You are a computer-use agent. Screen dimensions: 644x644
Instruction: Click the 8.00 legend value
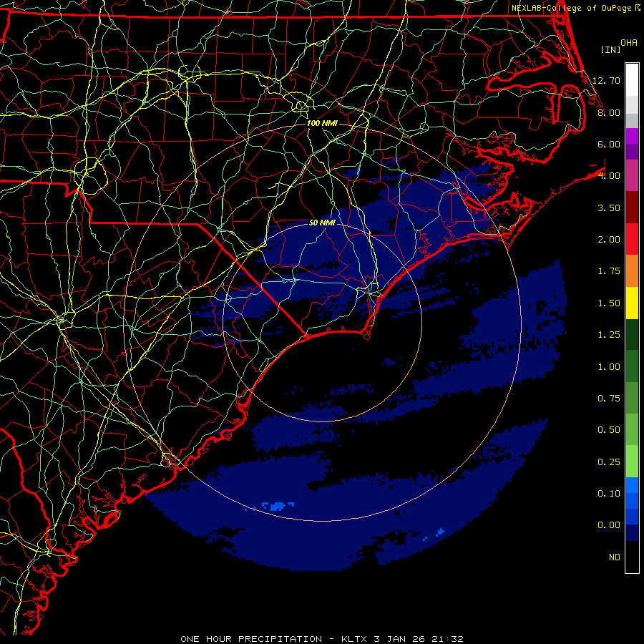[609, 112]
